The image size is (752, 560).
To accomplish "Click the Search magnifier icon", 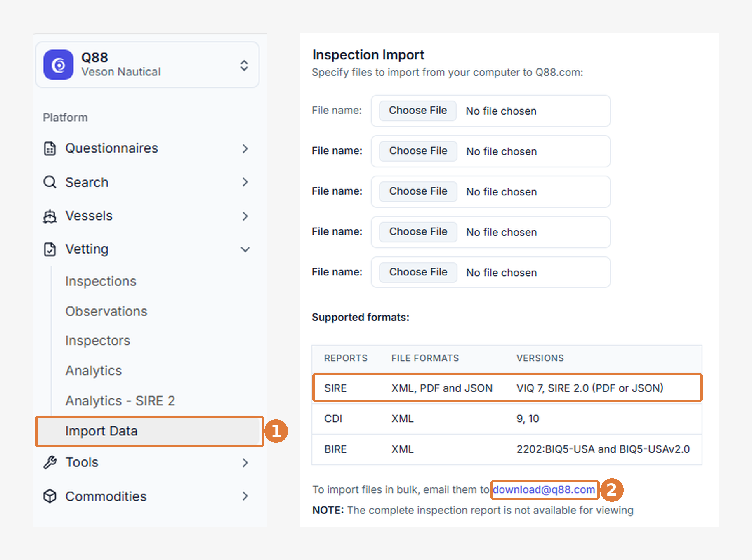I will [50, 182].
